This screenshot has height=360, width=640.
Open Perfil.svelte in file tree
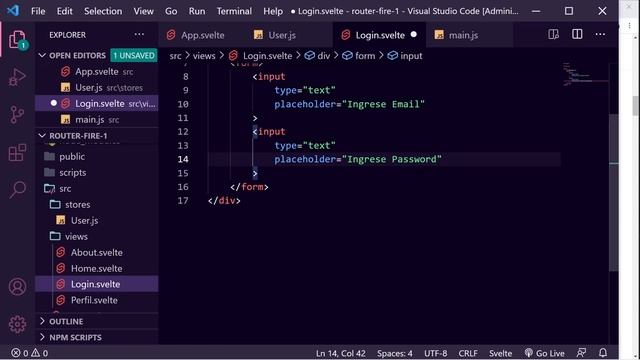coord(97,300)
